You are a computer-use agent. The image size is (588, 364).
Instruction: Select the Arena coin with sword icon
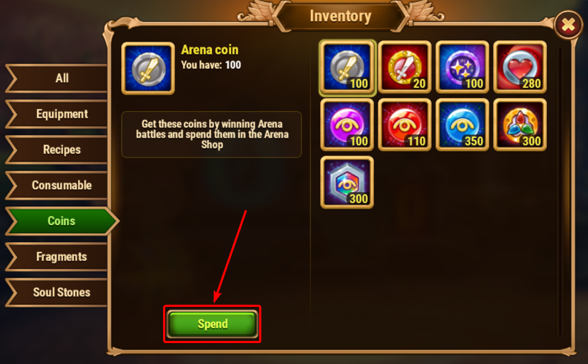(347, 67)
